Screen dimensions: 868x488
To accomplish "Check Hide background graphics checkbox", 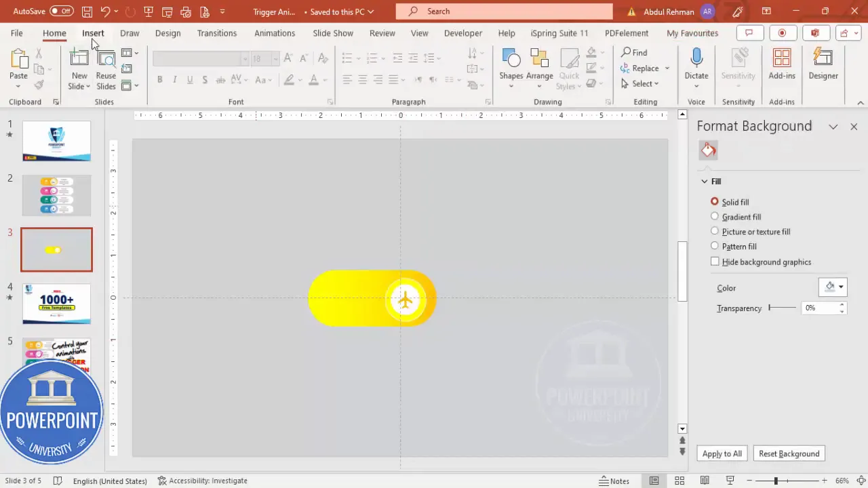I will 715,262.
